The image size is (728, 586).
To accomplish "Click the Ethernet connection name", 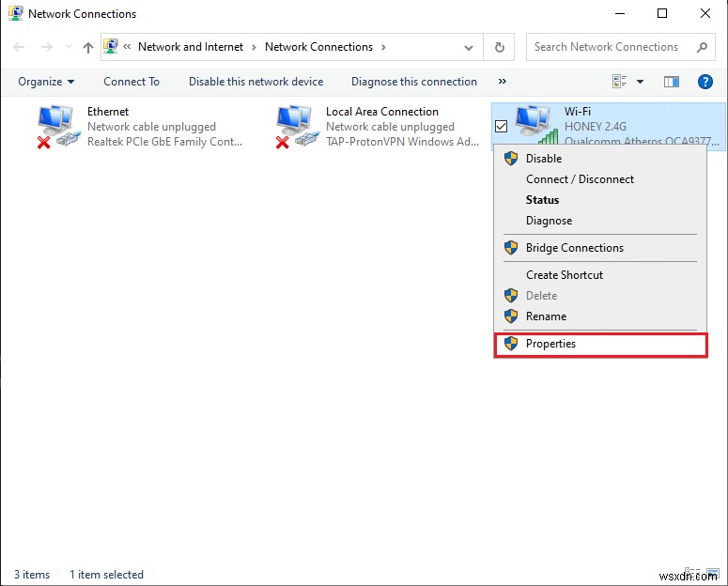I will pos(108,112).
